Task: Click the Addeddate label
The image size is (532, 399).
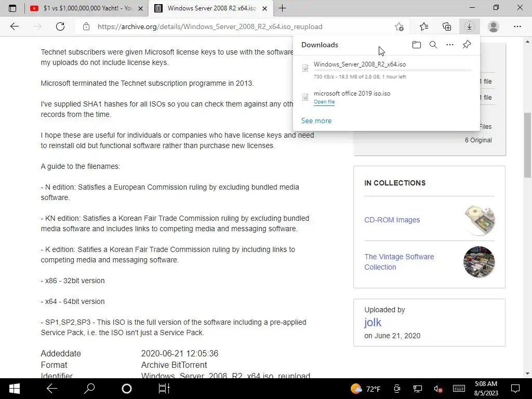Action: [61, 353]
